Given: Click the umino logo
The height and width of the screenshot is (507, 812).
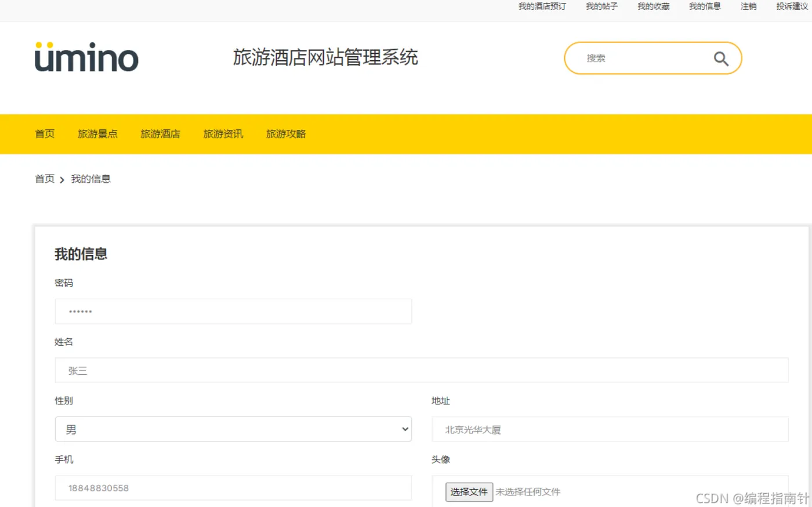Looking at the screenshot, I should pos(86,57).
